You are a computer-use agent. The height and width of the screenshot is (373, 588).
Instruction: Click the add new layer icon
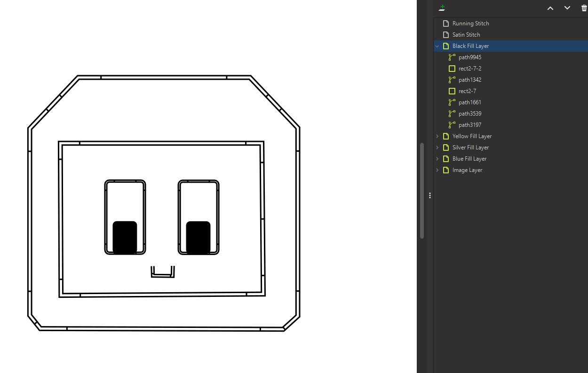coord(442,8)
